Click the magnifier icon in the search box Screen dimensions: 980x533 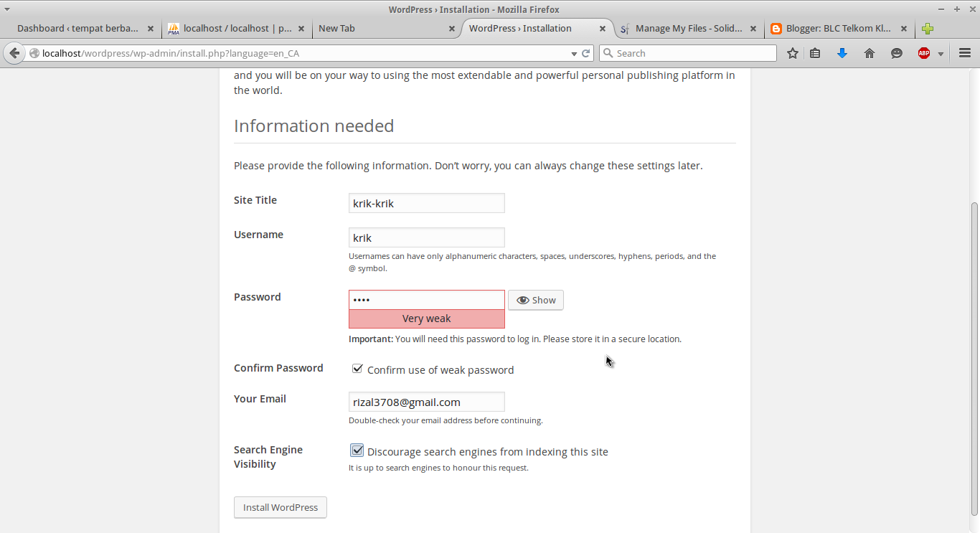608,53
